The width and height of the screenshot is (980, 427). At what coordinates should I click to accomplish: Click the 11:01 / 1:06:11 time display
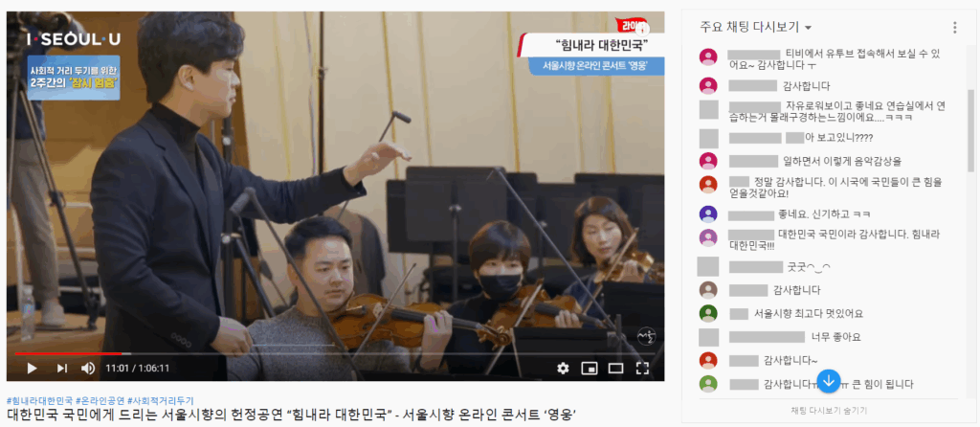(x=137, y=369)
